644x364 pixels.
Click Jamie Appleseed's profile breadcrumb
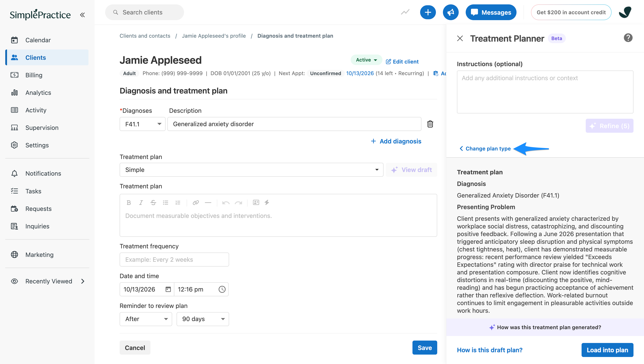coord(214,36)
